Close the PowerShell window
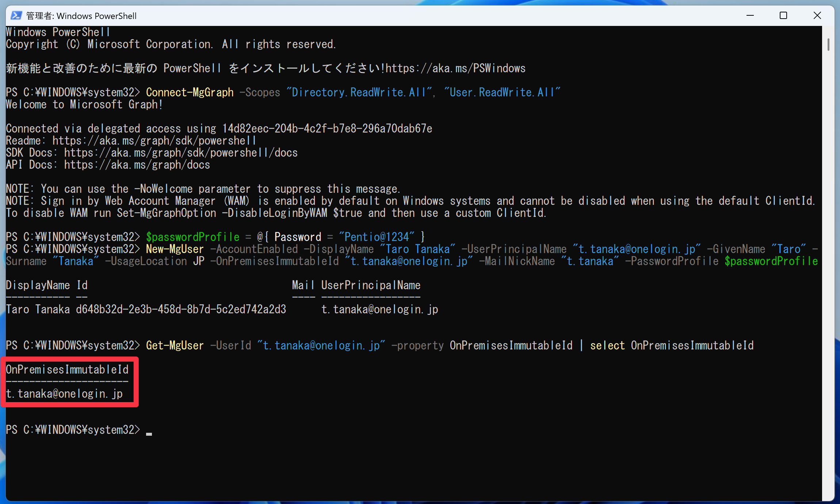The height and width of the screenshot is (504, 840). point(817,16)
